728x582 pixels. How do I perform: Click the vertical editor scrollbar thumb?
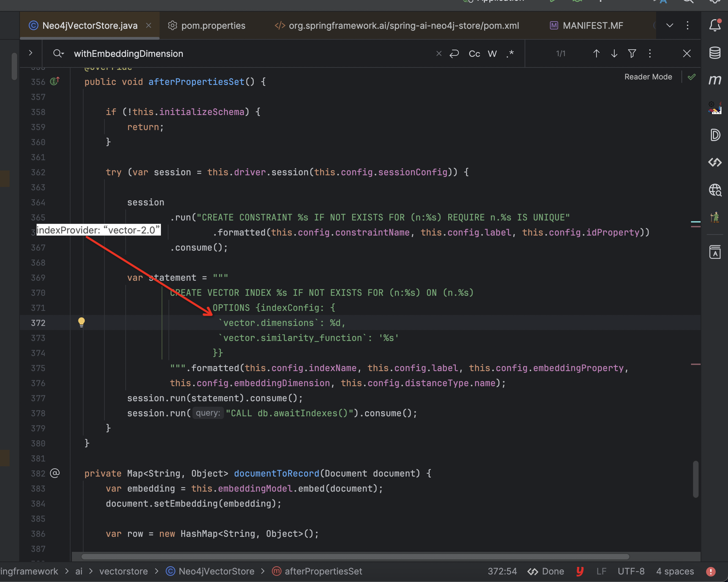pos(696,479)
